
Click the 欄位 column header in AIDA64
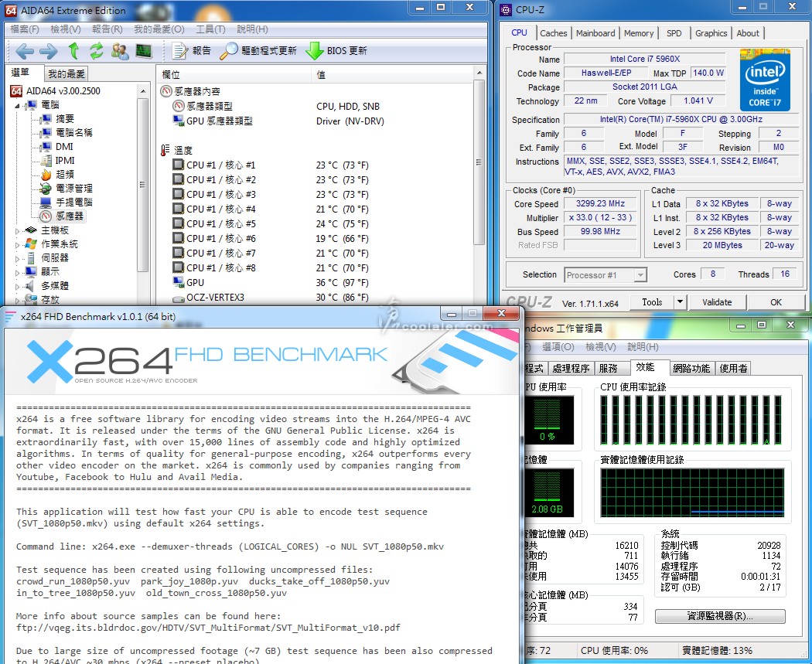tap(234, 74)
